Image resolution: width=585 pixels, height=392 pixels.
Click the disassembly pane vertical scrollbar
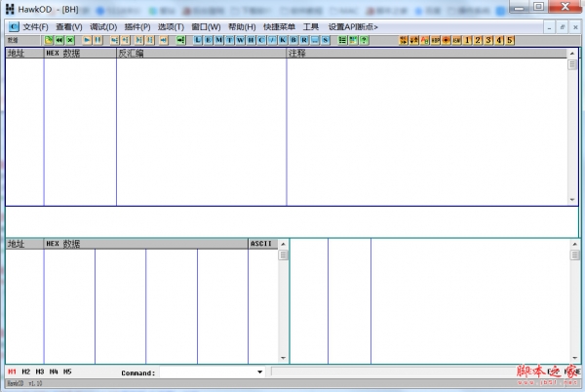[x=572, y=127]
